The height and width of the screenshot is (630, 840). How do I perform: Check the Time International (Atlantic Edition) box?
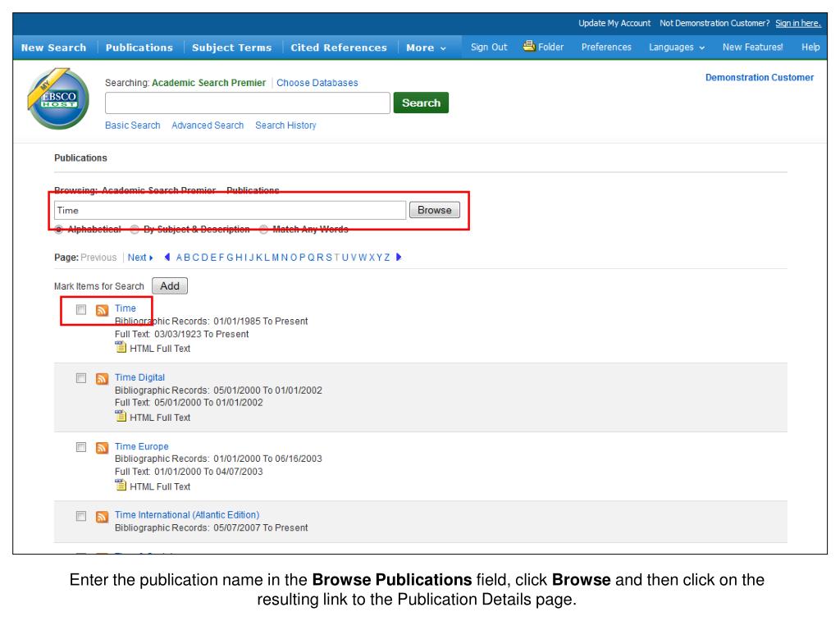(x=81, y=516)
